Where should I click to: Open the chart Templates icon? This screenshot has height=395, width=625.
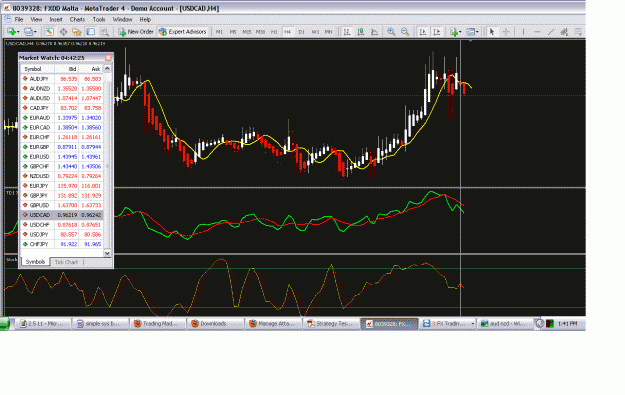471,32
